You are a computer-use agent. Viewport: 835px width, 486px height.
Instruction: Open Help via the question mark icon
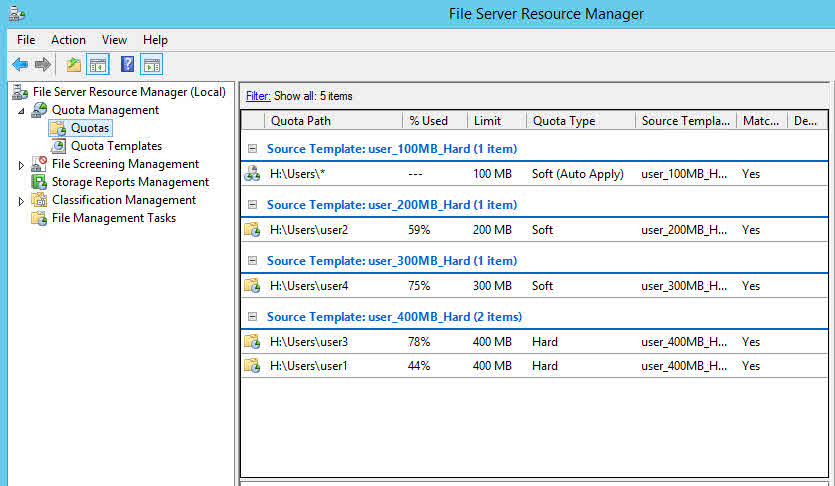point(127,64)
